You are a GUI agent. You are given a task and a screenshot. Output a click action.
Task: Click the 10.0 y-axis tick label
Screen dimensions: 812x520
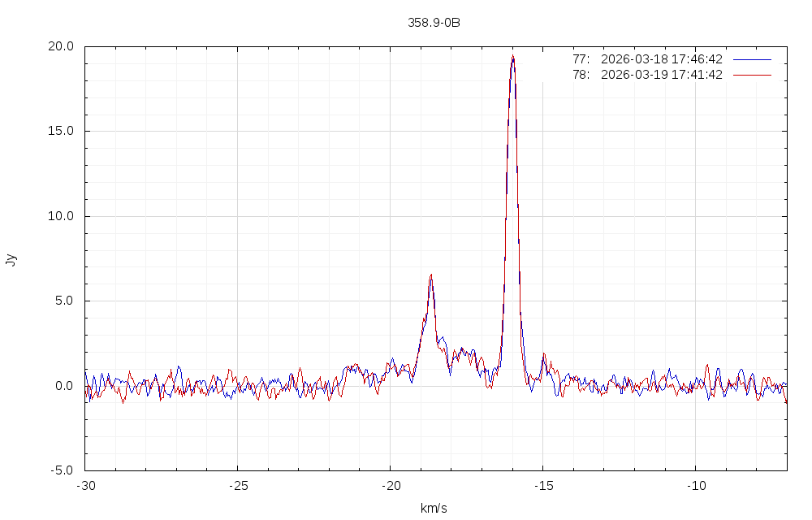61,216
